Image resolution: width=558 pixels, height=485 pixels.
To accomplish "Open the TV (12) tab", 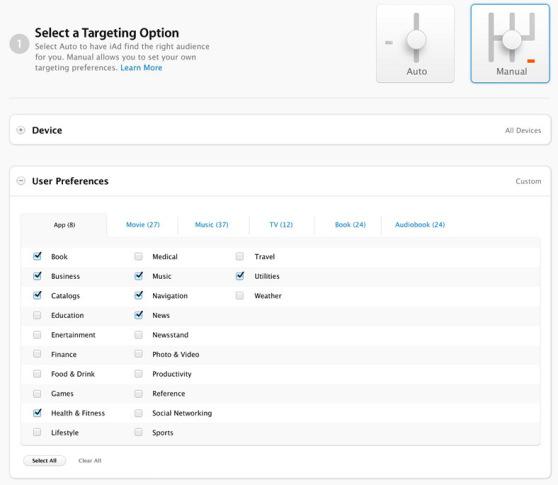I will pyautogui.click(x=281, y=225).
